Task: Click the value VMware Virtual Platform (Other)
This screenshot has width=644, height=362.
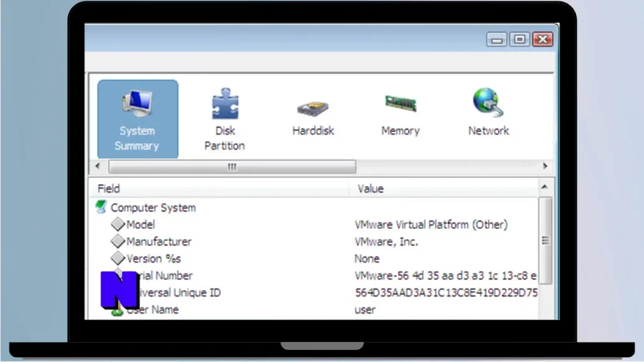Action: (x=431, y=224)
